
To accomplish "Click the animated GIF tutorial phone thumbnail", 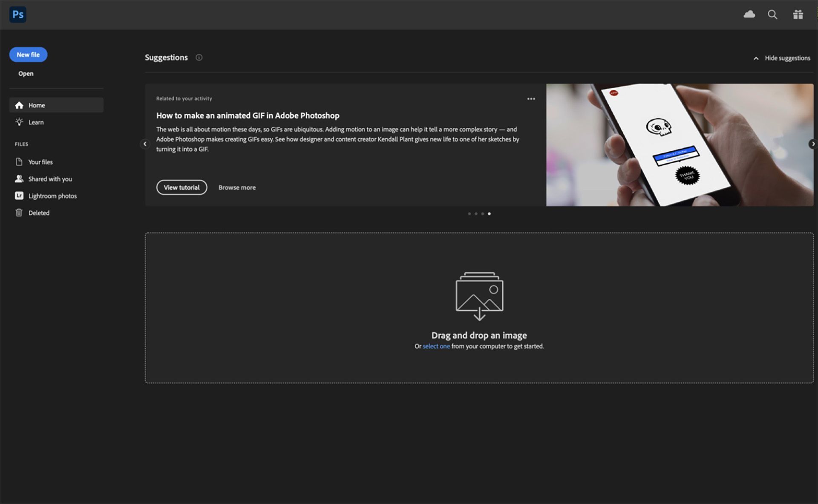I will point(680,145).
